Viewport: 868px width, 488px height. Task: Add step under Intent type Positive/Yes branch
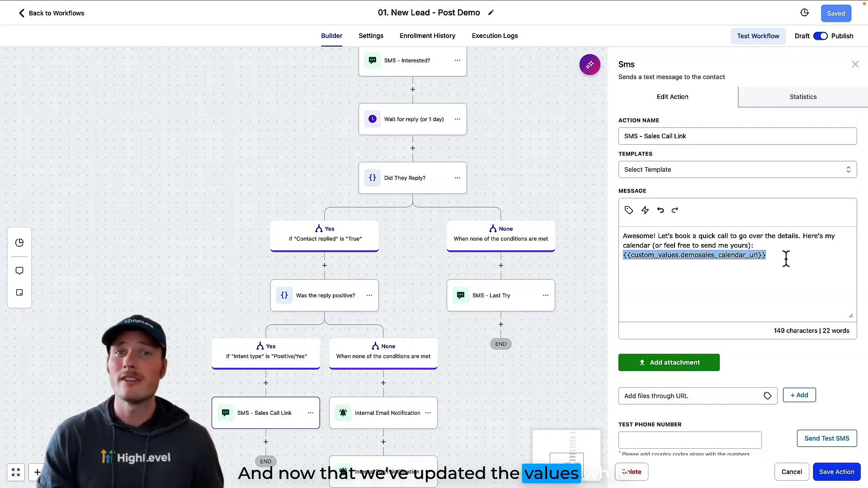pos(266,383)
